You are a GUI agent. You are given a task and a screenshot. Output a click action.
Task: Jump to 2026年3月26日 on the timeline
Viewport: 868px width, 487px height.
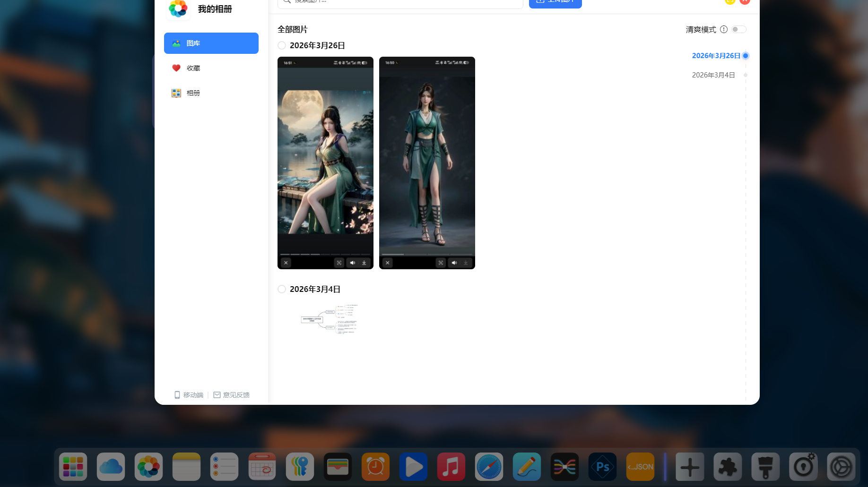(x=716, y=56)
